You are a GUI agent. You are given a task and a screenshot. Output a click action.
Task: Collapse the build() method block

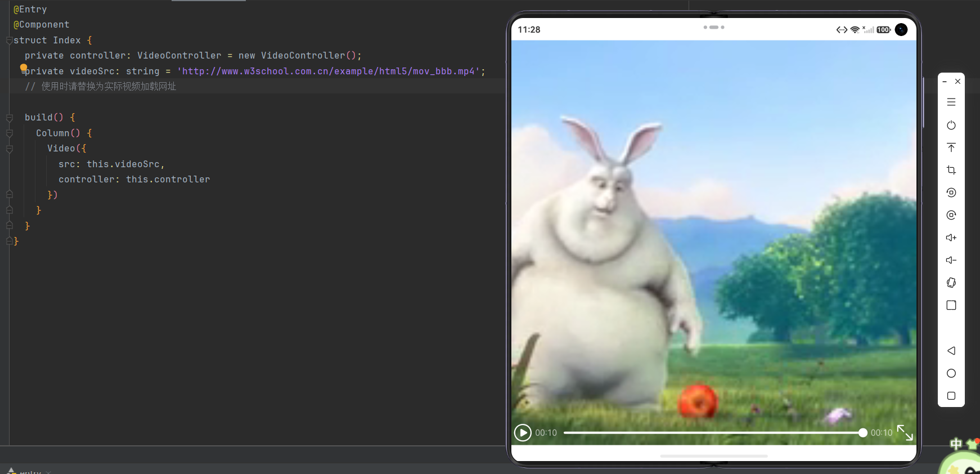pos(9,118)
